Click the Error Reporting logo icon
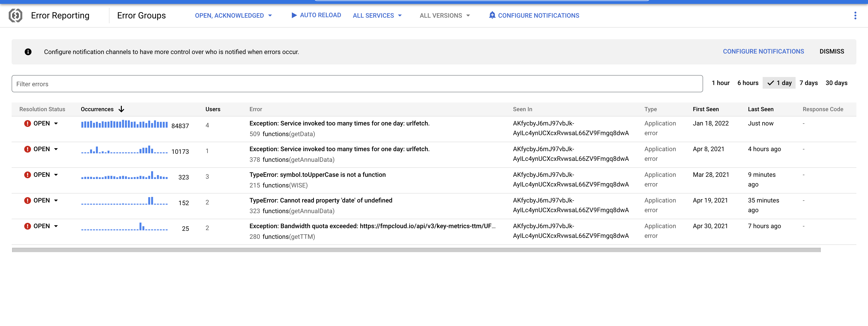This screenshot has width=868, height=326. point(15,16)
